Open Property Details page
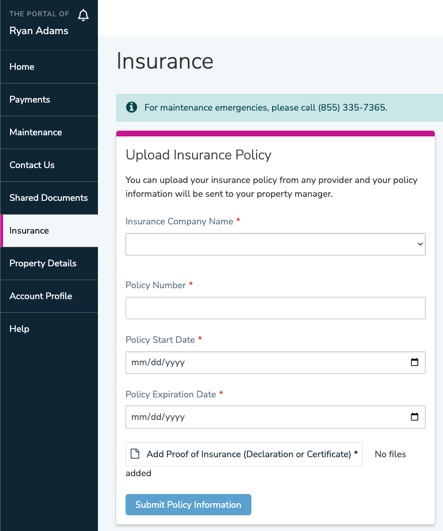This screenshot has width=443, height=531. 49,263
